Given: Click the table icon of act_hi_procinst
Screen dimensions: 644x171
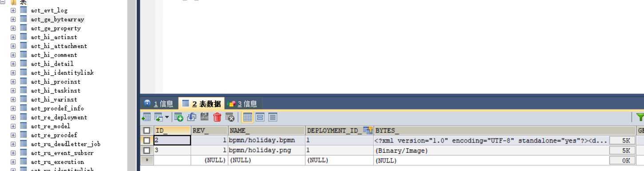Looking at the screenshot, I should (x=24, y=81).
